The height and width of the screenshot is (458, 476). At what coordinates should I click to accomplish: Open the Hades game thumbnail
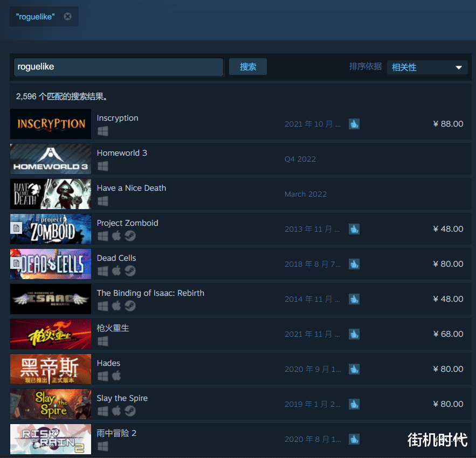[x=51, y=369]
